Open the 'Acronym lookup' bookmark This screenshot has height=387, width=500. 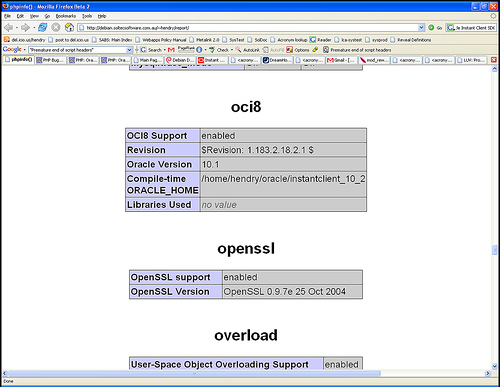point(289,40)
